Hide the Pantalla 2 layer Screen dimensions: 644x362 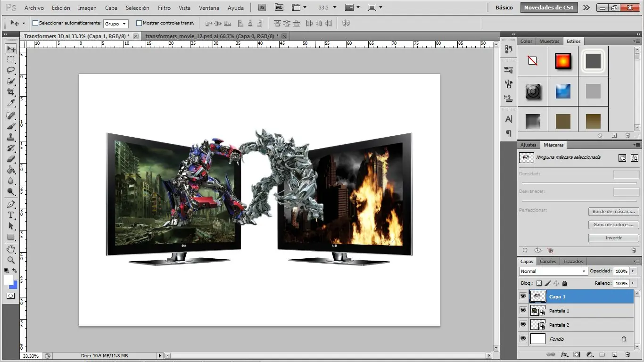[523, 325]
